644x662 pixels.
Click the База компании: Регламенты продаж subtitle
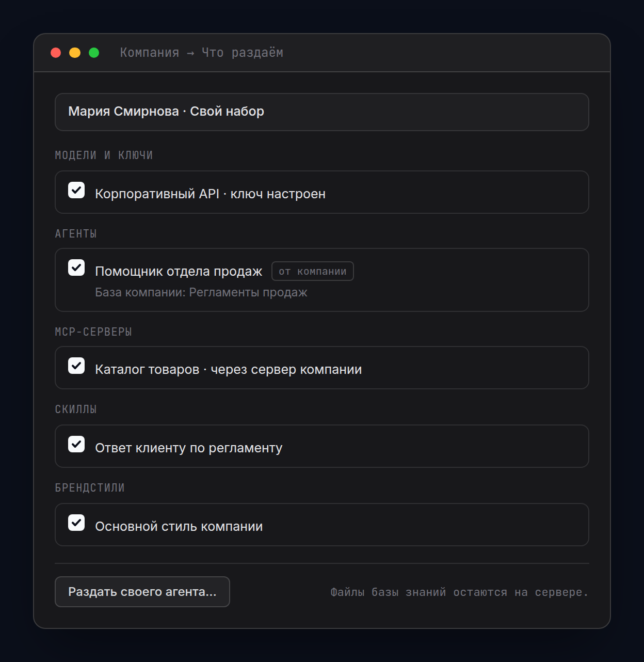201,292
